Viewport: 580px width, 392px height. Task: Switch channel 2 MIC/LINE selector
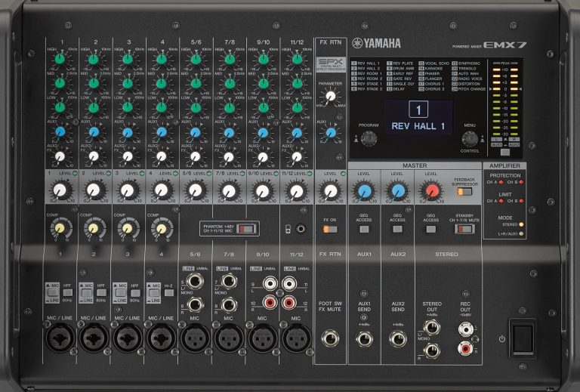tap(87, 293)
